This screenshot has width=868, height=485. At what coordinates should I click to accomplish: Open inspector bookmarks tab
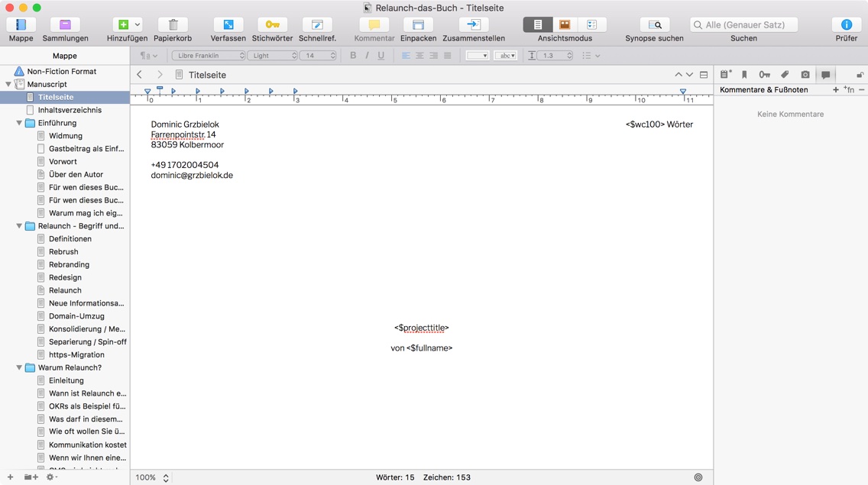pos(744,74)
